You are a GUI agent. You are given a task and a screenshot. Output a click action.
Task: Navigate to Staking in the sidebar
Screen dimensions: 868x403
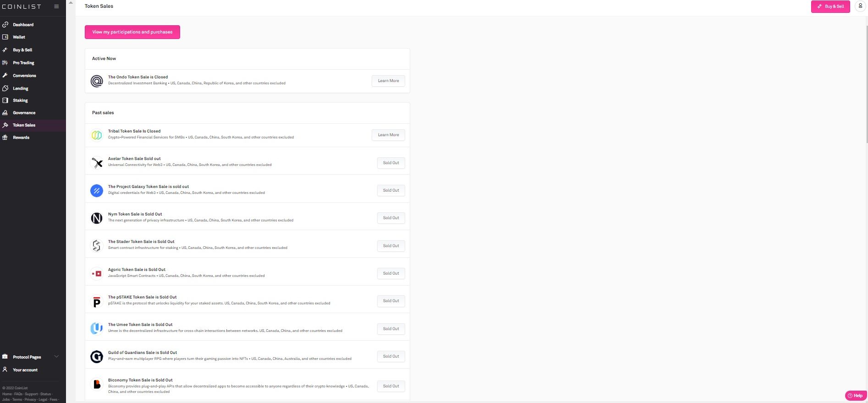point(20,100)
